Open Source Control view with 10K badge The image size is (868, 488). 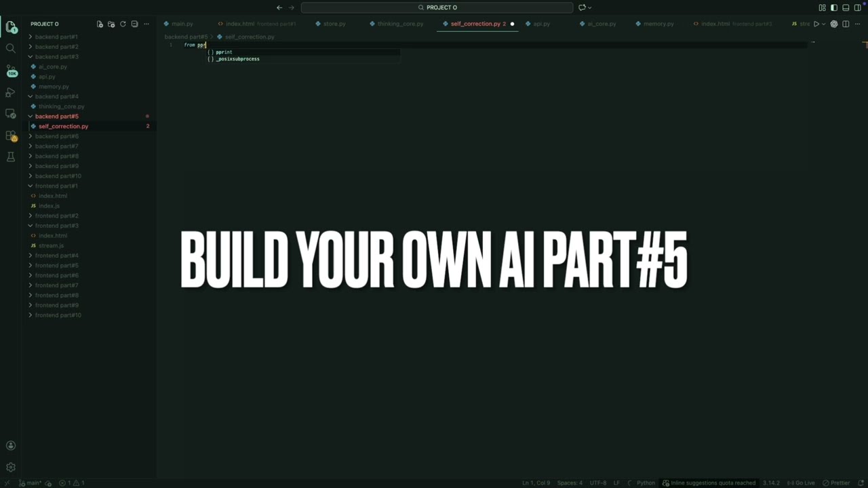click(x=11, y=70)
